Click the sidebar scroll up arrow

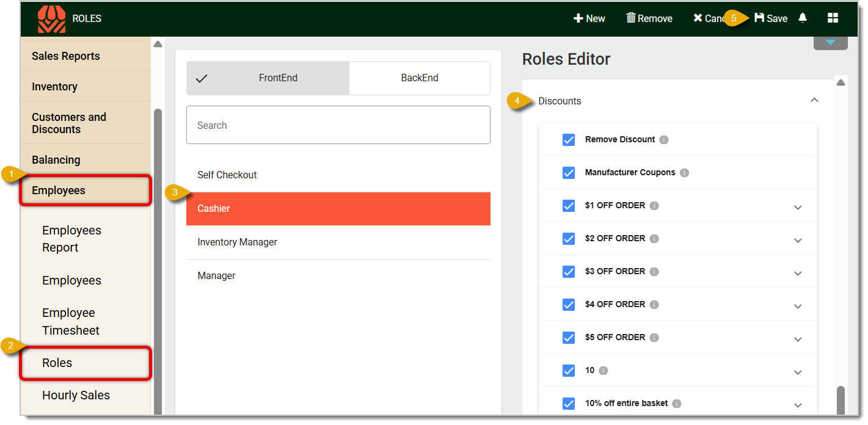(158, 44)
